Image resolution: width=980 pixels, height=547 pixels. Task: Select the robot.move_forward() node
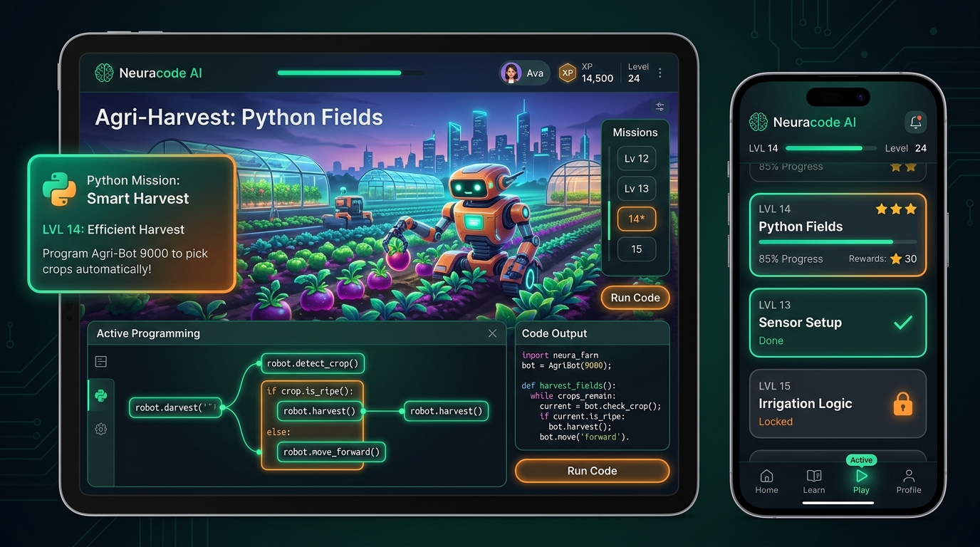pyautogui.click(x=331, y=452)
